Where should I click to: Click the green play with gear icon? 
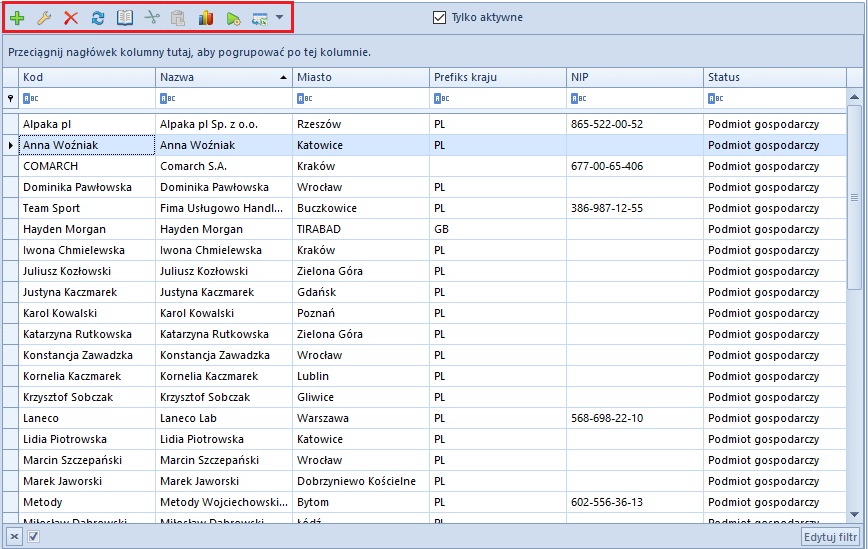tap(233, 19)
